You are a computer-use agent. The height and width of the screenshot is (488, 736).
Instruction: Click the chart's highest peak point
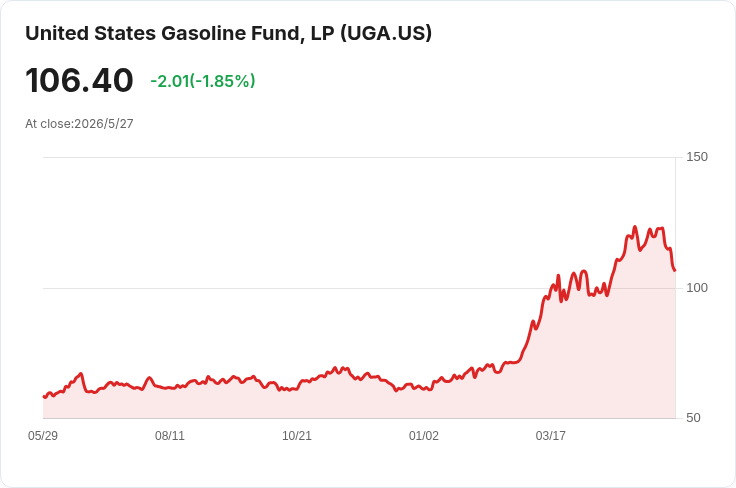click(x=635, y=227)
